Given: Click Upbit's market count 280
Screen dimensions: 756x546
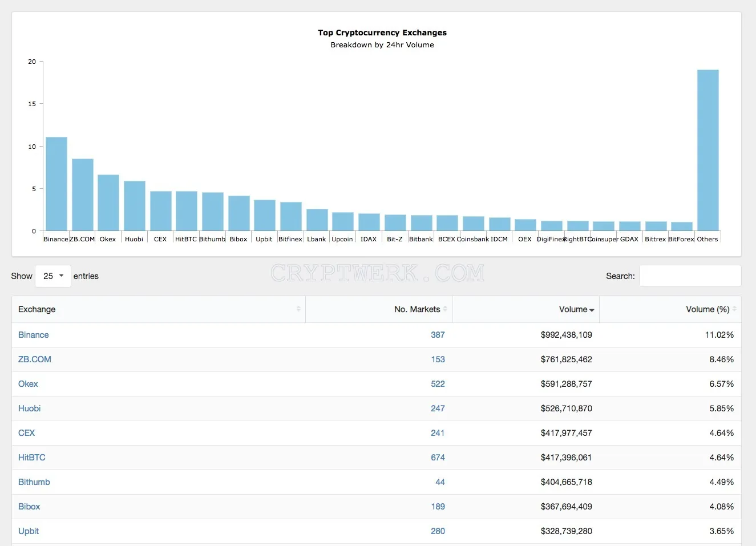Looking at the screenshot, I should [438, 531].
